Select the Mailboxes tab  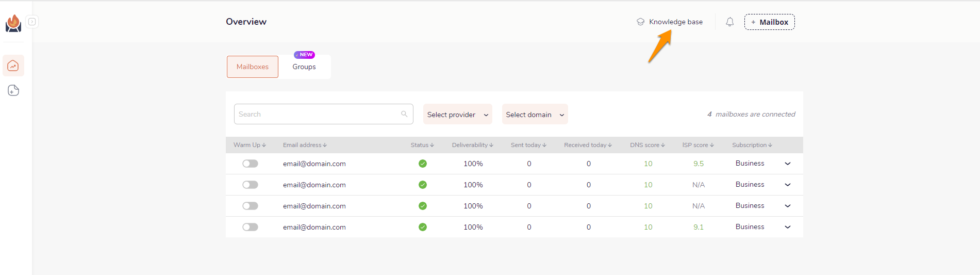coord(253,67)
